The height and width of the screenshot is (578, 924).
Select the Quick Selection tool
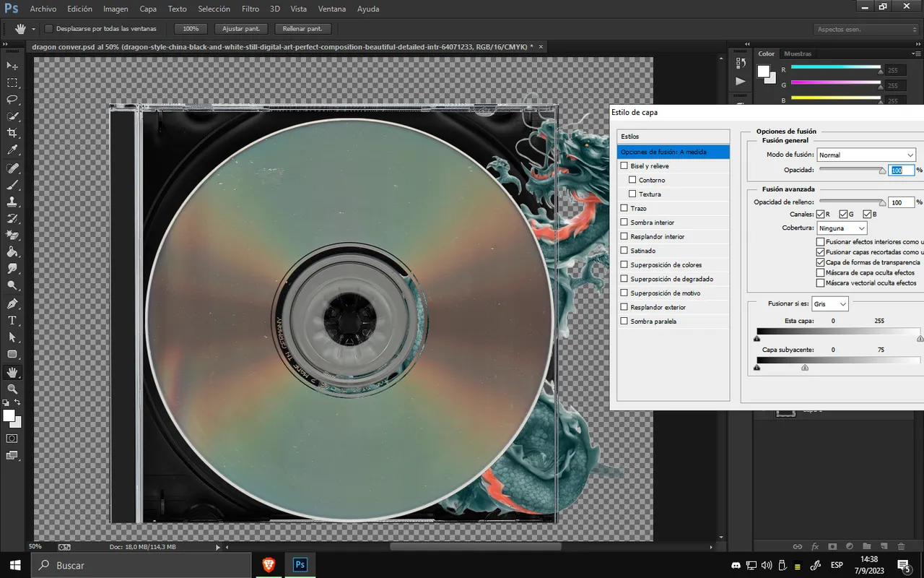12,116
